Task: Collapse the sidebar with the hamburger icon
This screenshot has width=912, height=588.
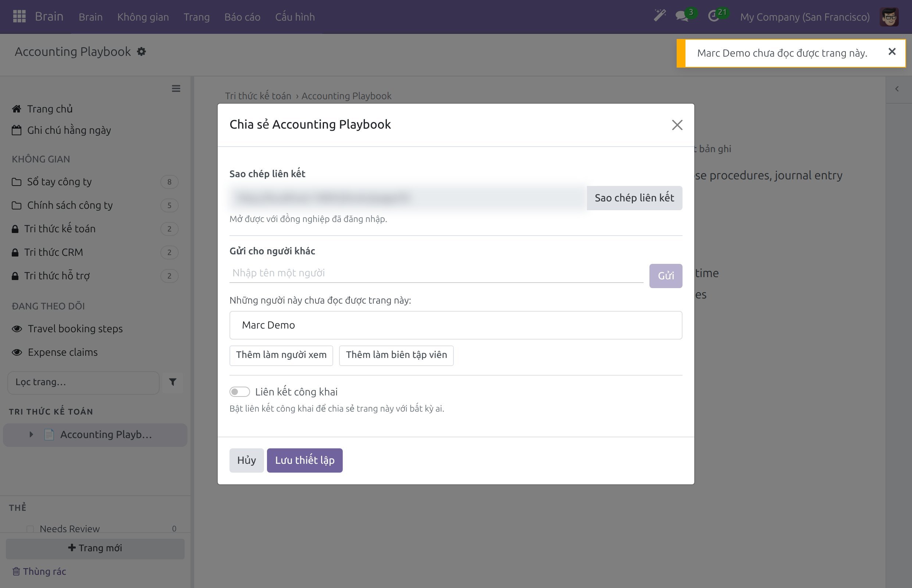Action: 176,89
